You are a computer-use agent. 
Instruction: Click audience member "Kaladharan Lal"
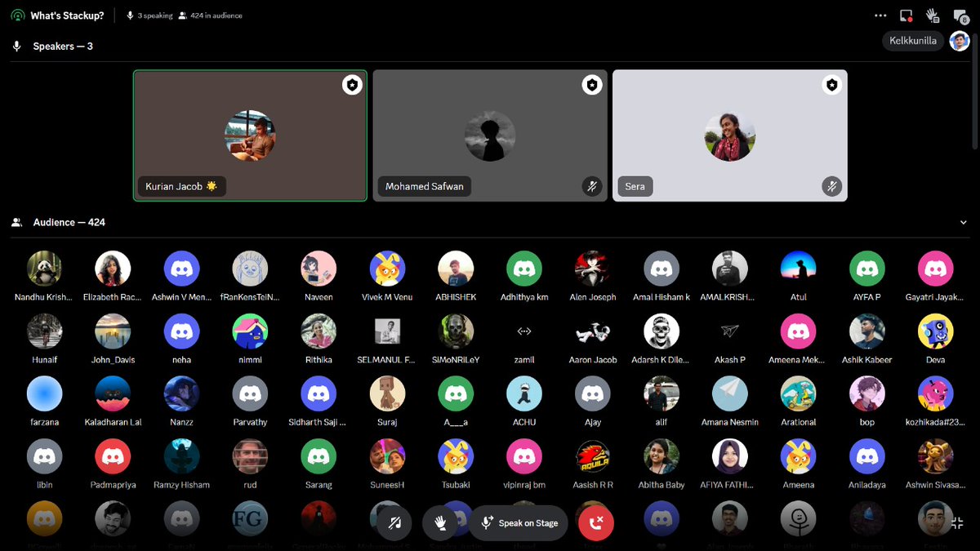[x=113, y=402]
